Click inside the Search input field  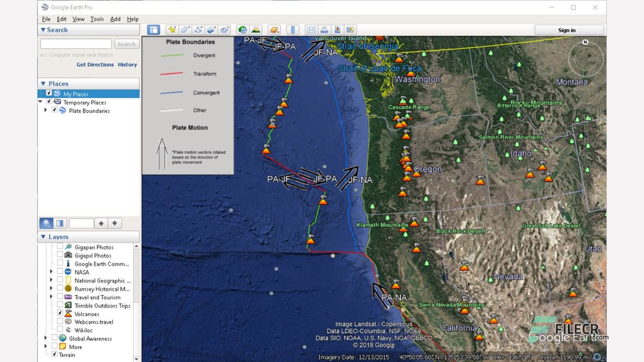75,44
